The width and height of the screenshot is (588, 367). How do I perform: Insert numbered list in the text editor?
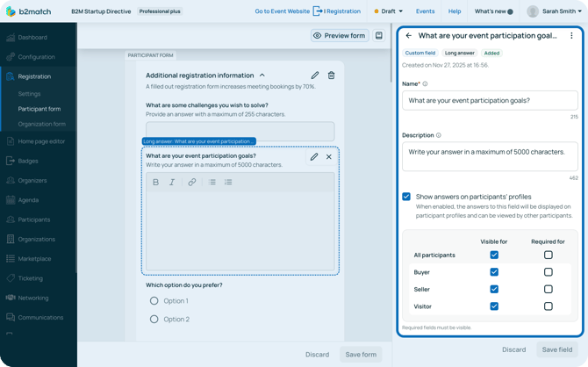(228, 183)
